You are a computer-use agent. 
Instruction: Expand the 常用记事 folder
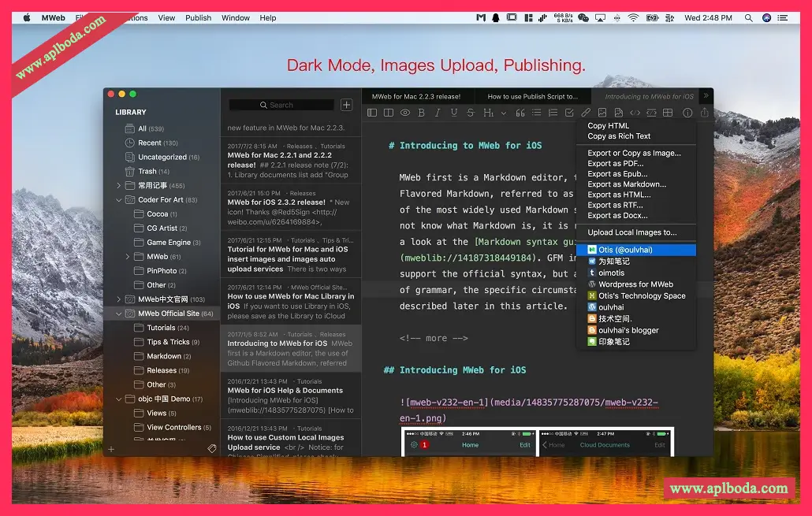[119, 186]
